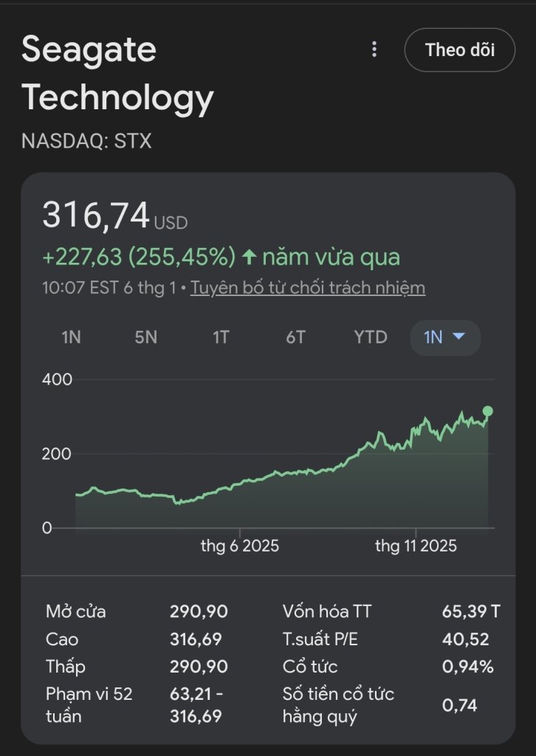Click the thg 6 2025 axis label

tap(240, 546)
